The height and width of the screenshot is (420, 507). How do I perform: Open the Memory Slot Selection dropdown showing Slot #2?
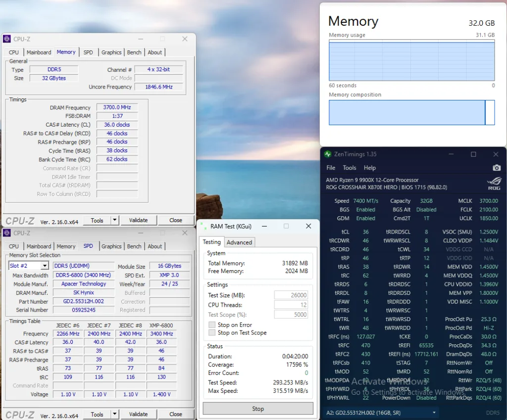click(x=43, y=265)
